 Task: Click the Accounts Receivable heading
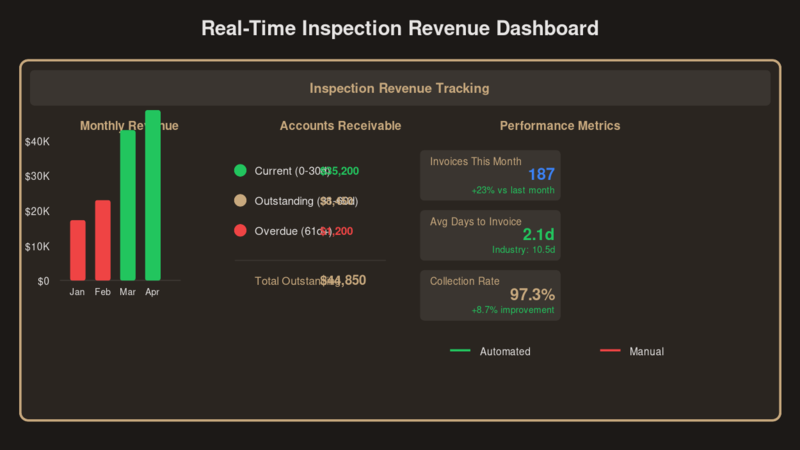click(x=340, y=126)
